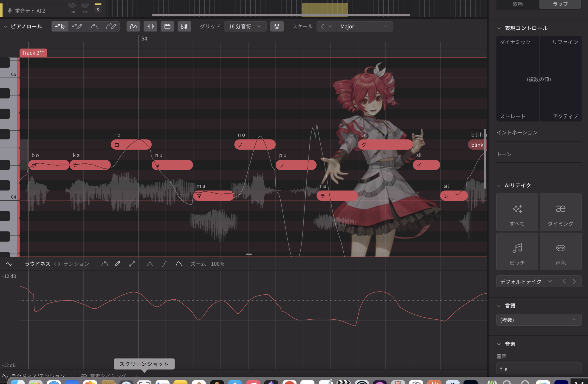Open the デフォルトテイク dropdown
The image size is (588, 384).
tap(527, 281)
